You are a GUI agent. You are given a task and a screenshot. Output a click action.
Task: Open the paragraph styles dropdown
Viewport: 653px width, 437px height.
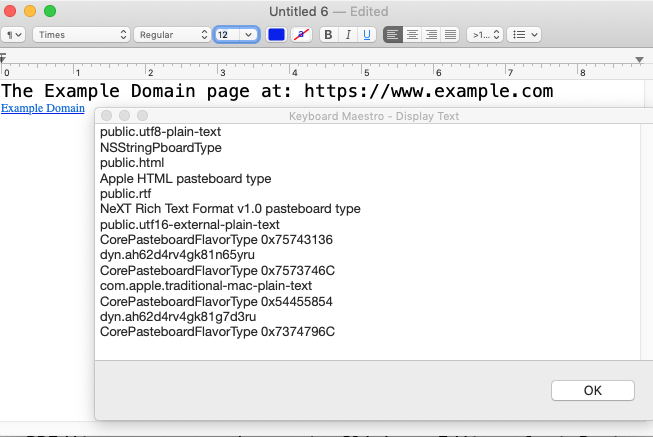[13, 35]
